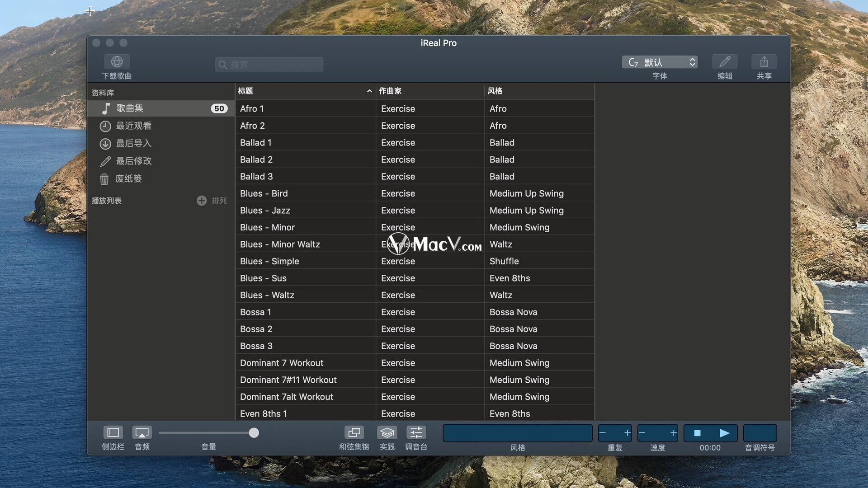Viewport: 868px width, 488px height.
Task: Increase the 速度 tempo with plus
Action: 673,433
